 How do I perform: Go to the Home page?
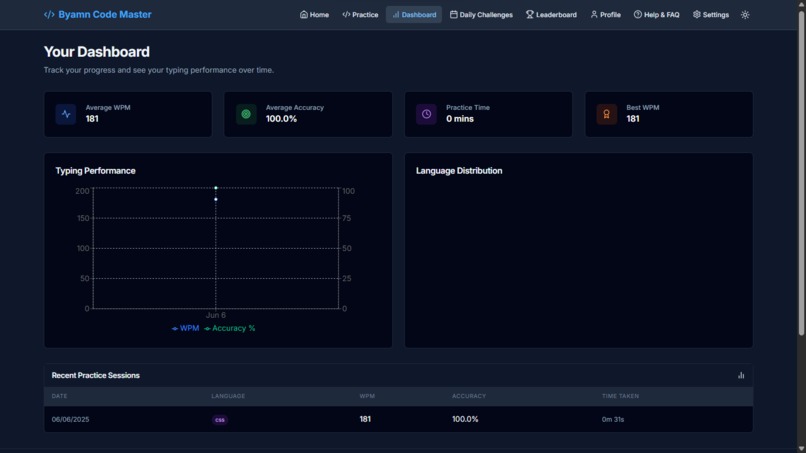point(314,14)
